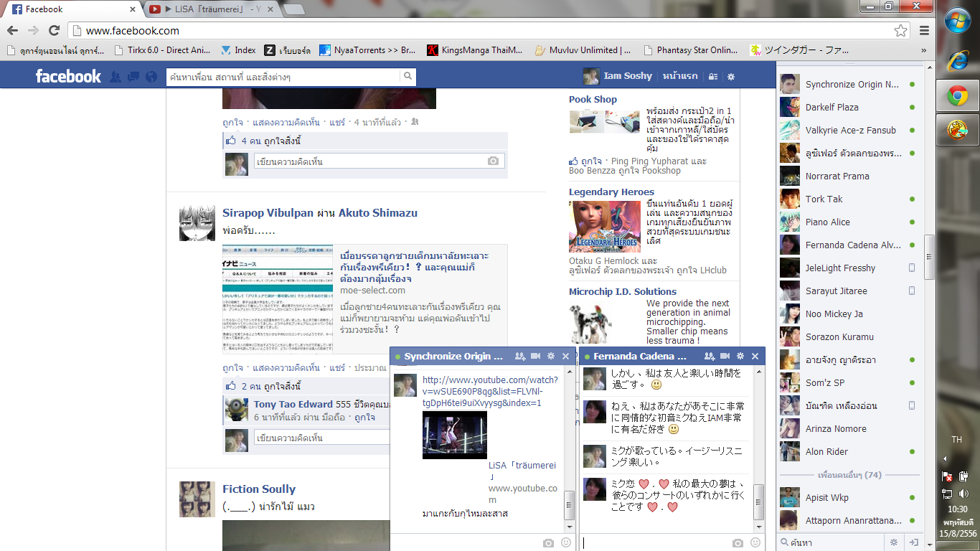Open account settings gear in Facebook header

[731, 76]
